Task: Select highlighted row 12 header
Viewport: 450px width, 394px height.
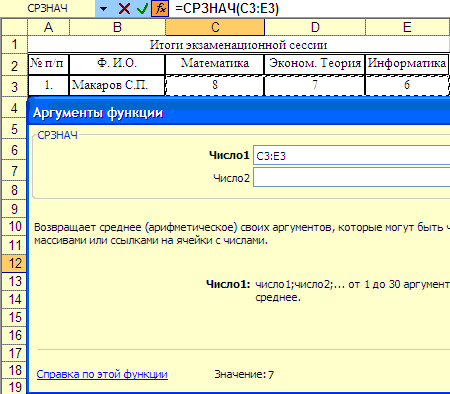Action: (14, 263)
